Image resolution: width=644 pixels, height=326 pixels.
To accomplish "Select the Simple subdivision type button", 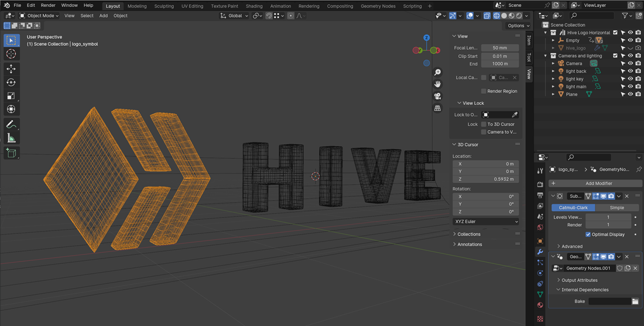I will click(x=616, y=208).
